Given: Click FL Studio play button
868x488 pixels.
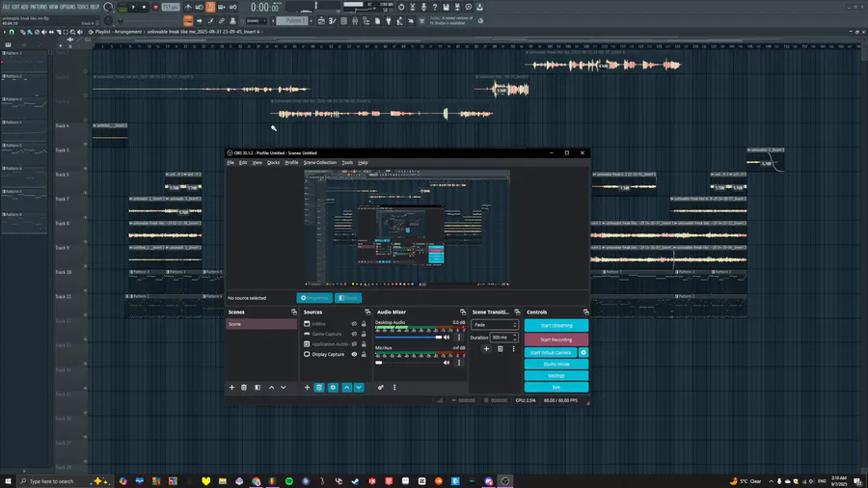Looking at the screenshot, I should pyautogui.click(x=133, y=7).
